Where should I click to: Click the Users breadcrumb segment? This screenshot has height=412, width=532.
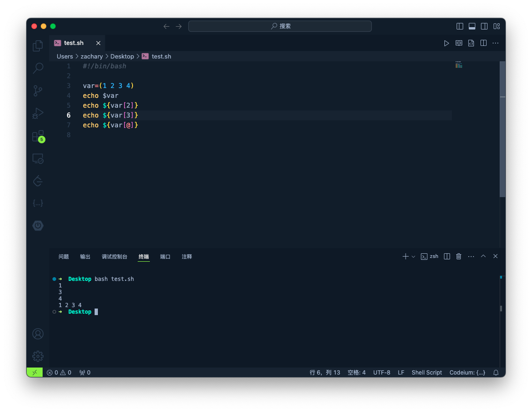[x=65, y=56]
